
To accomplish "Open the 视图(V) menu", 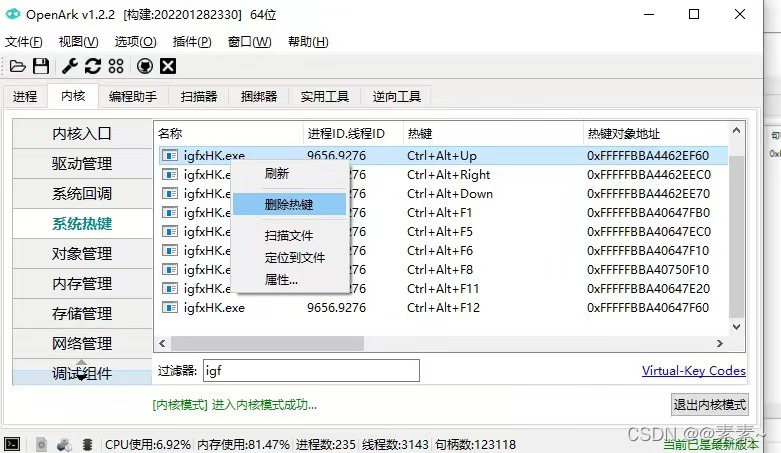I will tap(78, 42).
